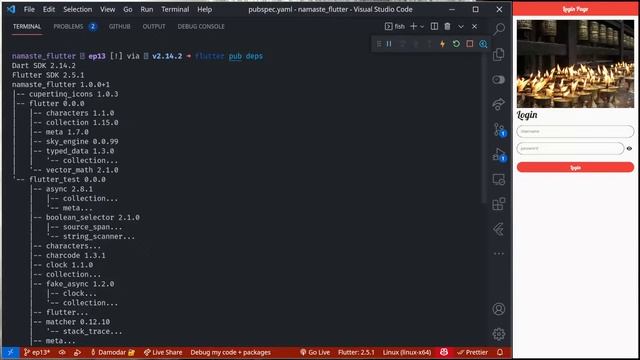This screenshot has width=640, height=360.
Task: Switch to the DEBUG CONSOLE tab
Action: point(201,27)
